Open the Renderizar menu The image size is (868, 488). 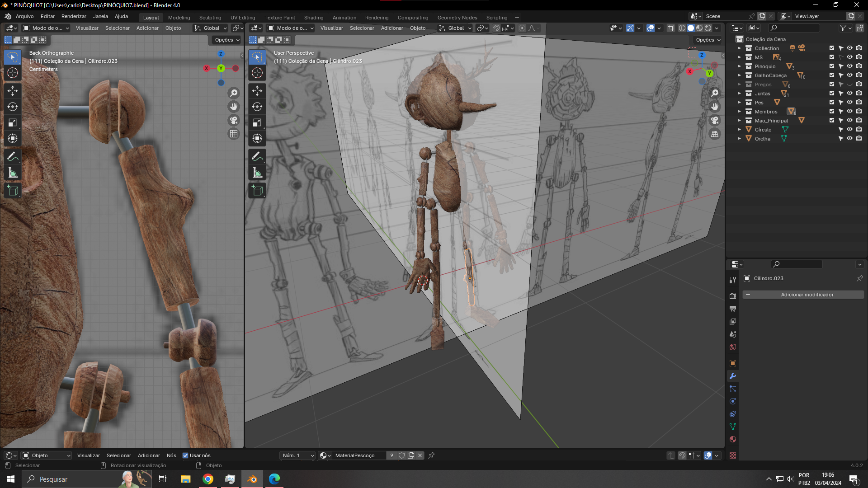click(74, 16)
